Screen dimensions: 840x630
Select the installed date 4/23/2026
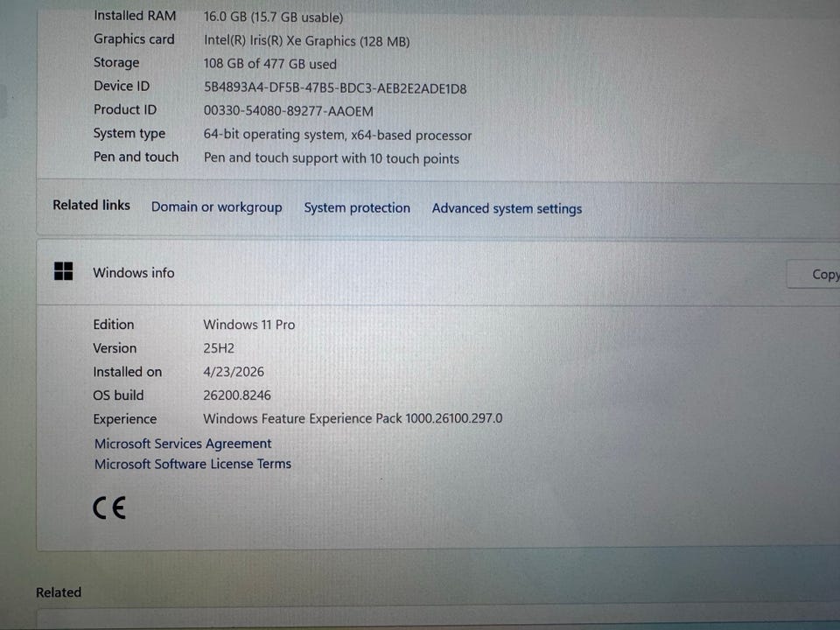[x=234, y=372]
